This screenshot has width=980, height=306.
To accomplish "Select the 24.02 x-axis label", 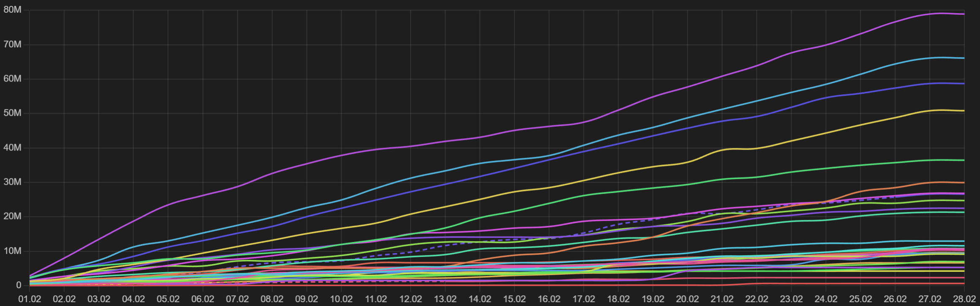I will coord(826,299).
